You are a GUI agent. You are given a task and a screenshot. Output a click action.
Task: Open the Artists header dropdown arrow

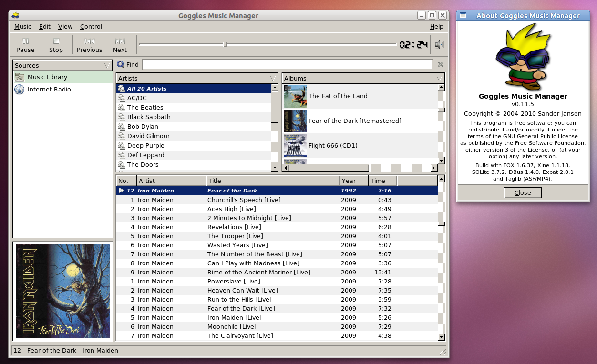tap(273, 78)
